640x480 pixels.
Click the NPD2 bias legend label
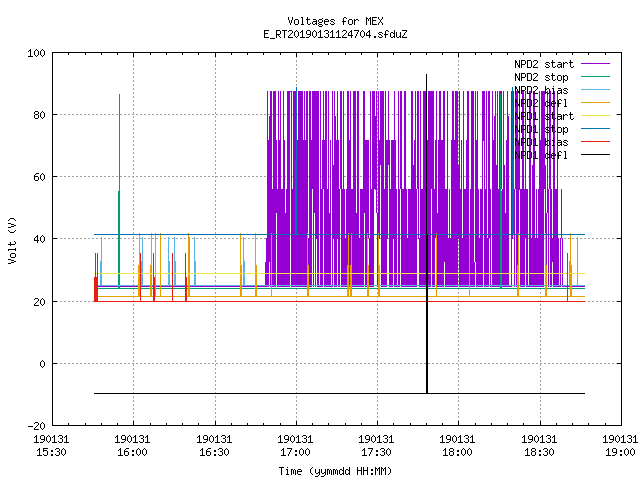(541, 90)
